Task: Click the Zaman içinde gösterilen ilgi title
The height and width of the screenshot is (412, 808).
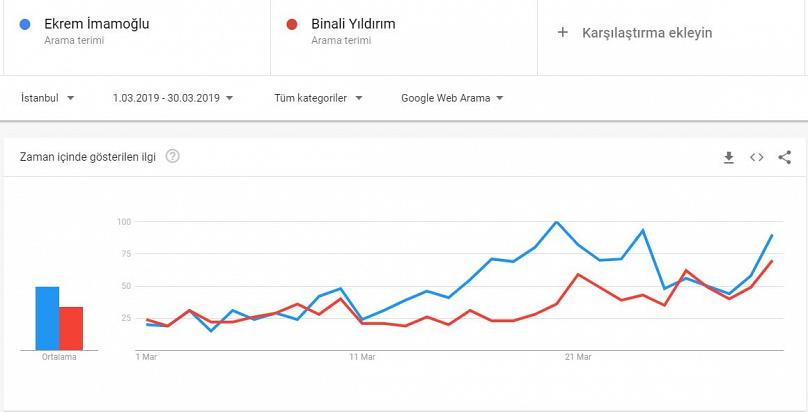Action: tap(88, 157)
